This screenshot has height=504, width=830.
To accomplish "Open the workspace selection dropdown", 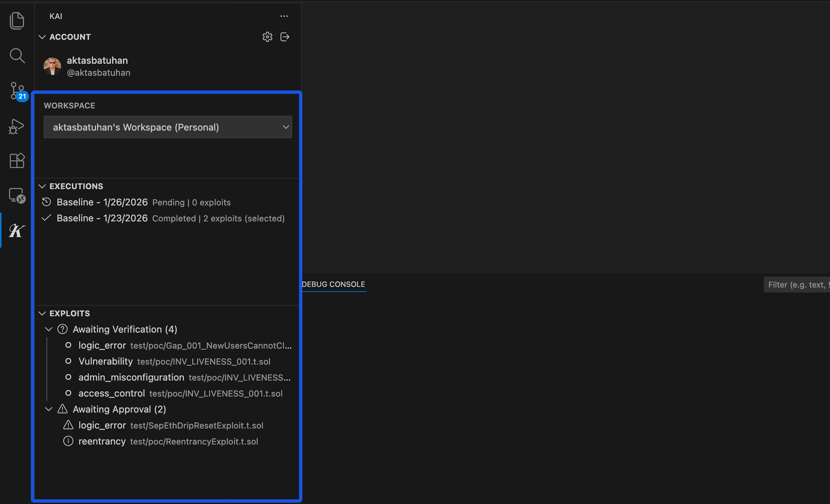I will coord(167,127).
